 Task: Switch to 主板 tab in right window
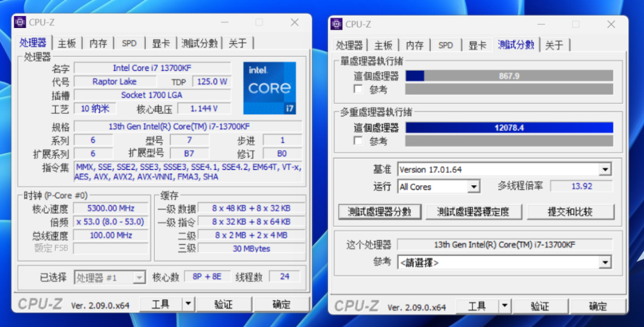383,45
